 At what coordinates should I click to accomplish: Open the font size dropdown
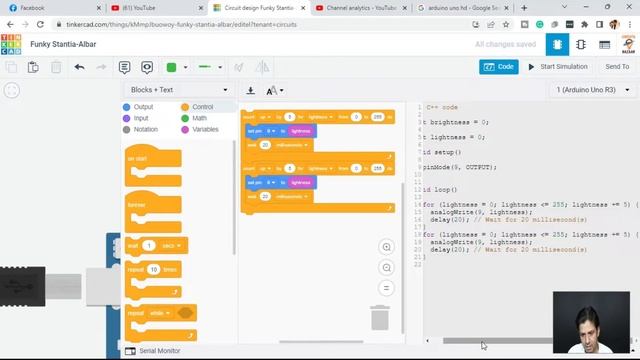pos(275,91)
